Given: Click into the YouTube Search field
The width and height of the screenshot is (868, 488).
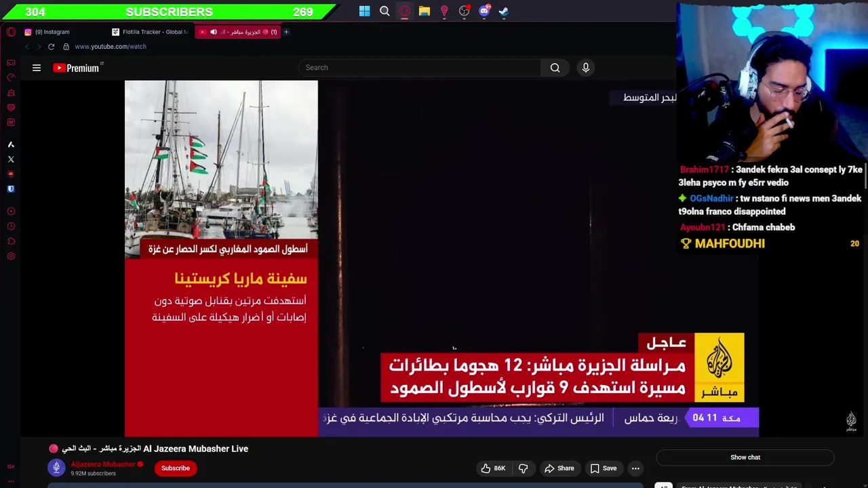Looking at the screenshot, I should point(420,68).
